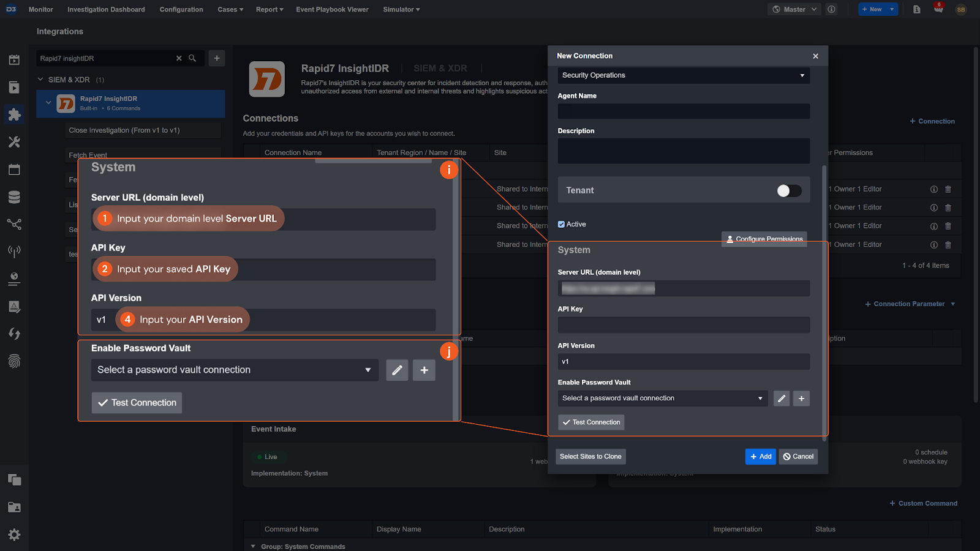
Task: Click + Custom Command link
Action: pyautogui.click(x=923, y=503)
